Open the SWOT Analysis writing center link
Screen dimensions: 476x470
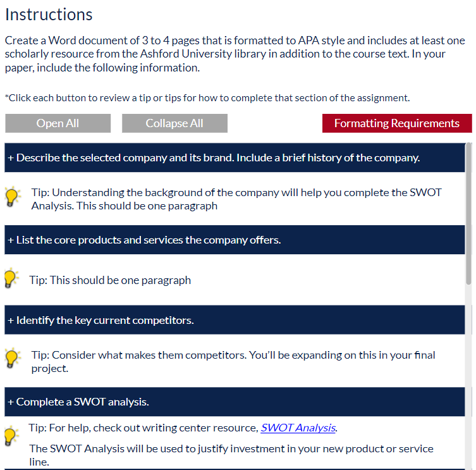298,428
